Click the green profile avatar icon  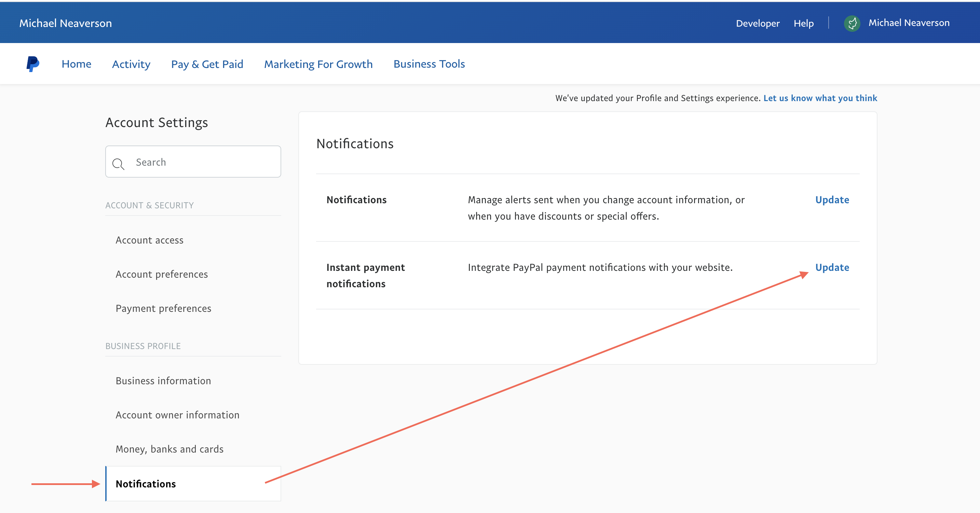852,23
